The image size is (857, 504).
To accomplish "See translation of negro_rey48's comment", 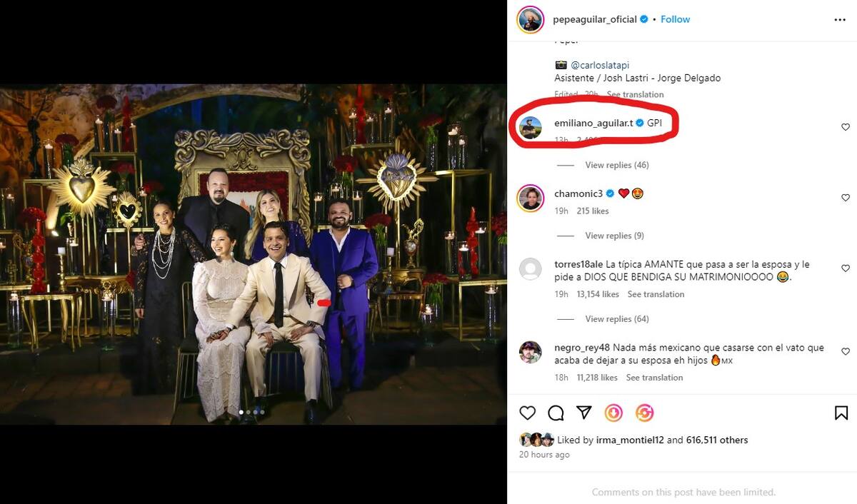I will (654, 378).
